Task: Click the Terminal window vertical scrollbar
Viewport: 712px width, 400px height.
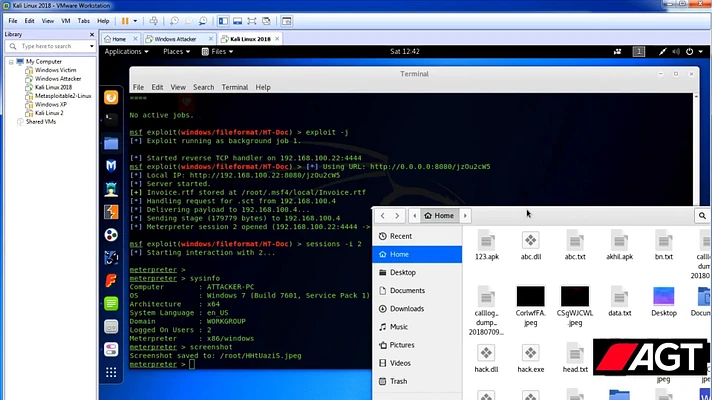Action: click(696, 150)
